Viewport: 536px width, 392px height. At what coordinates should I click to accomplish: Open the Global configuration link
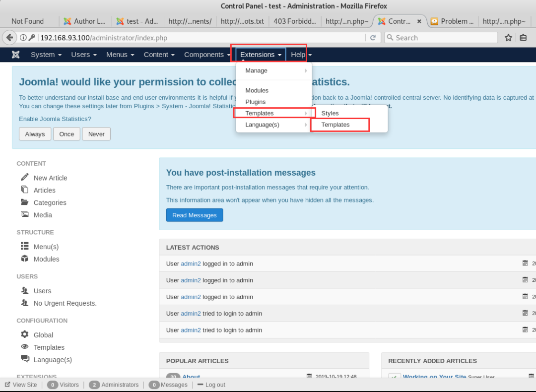click(x=43, y=335)
